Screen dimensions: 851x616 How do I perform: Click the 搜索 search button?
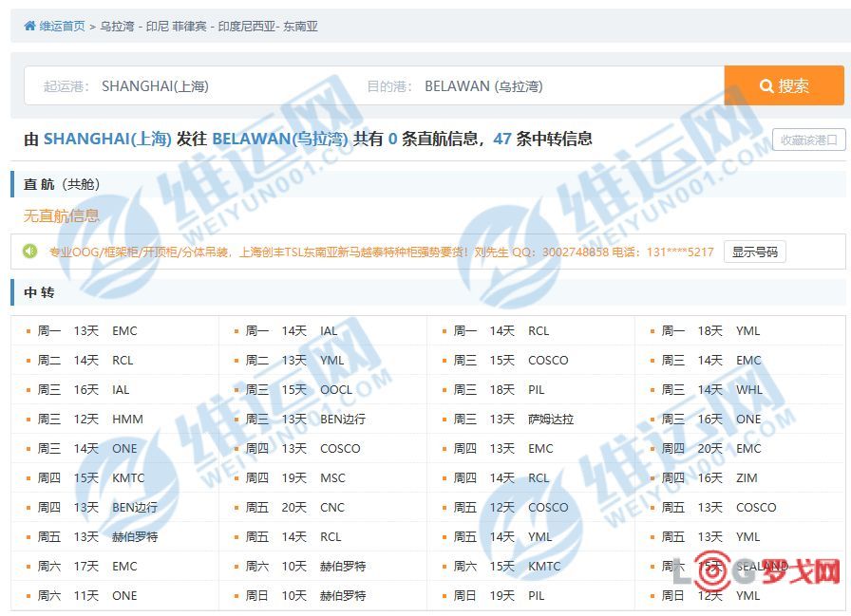(x=784, y=85)
